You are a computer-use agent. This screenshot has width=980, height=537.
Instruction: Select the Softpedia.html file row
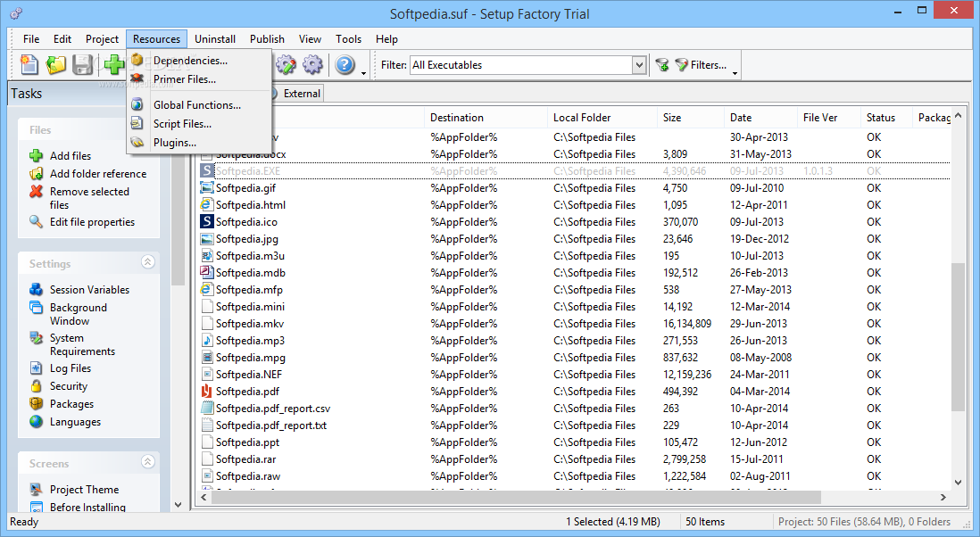[575, 205]
